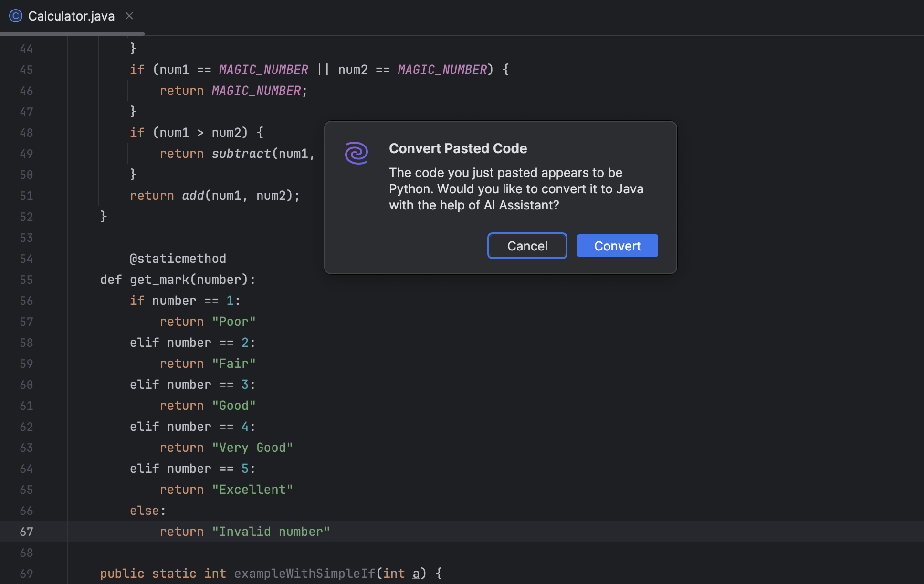
Task: Click the dialog title Convert Pasted Code
Action: (458, 148)
